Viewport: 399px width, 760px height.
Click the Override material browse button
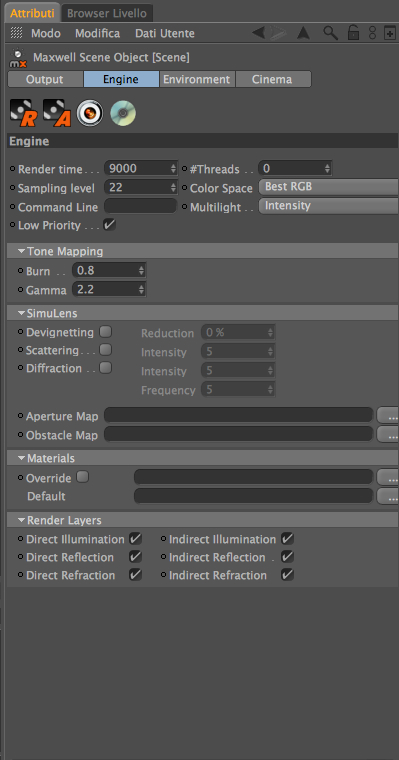(389, 477)
